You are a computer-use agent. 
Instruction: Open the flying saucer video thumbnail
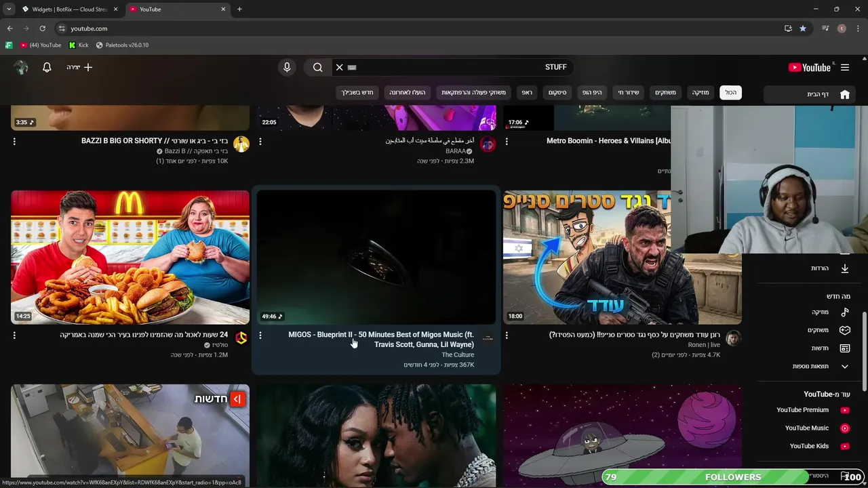tap(622, 435)
